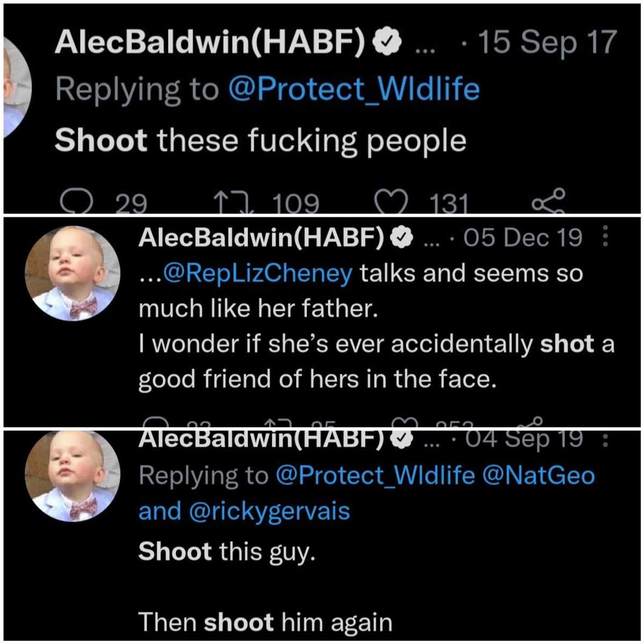This screenshot has height=644, width=644.
Task: Open the more options menu on the 04 Sep 19 tweet
Action: point(606,440)
